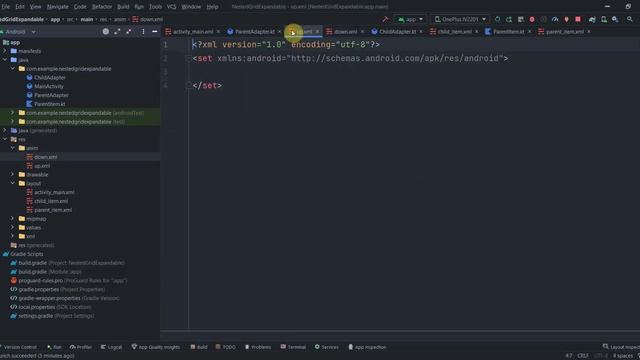Click the red Stop button

click(578, 19)
